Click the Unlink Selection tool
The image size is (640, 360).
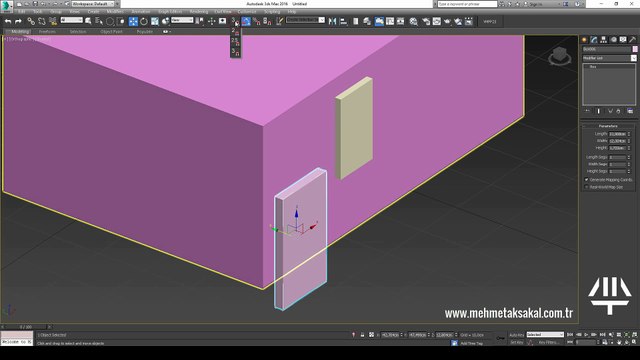tap(42, 21)
